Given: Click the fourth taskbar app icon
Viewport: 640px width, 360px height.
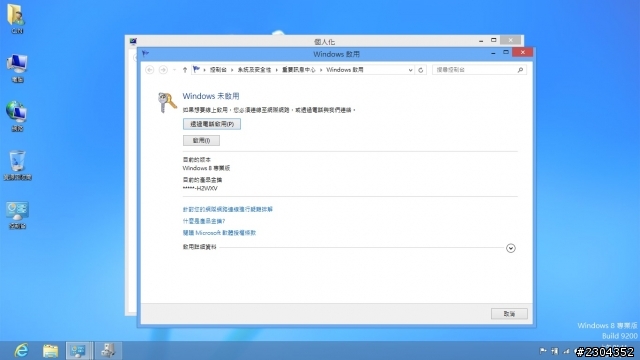Looking at the screenshot, I should [108, 351].
